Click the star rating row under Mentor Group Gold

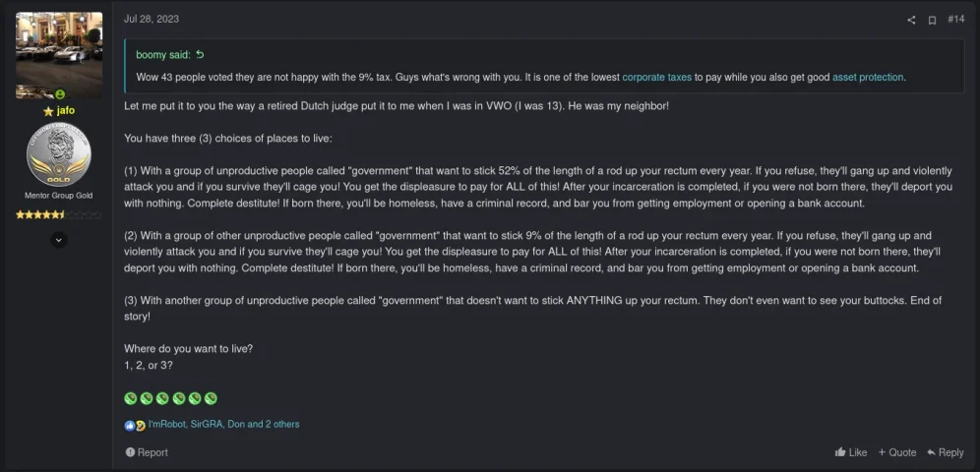(59, 214)
